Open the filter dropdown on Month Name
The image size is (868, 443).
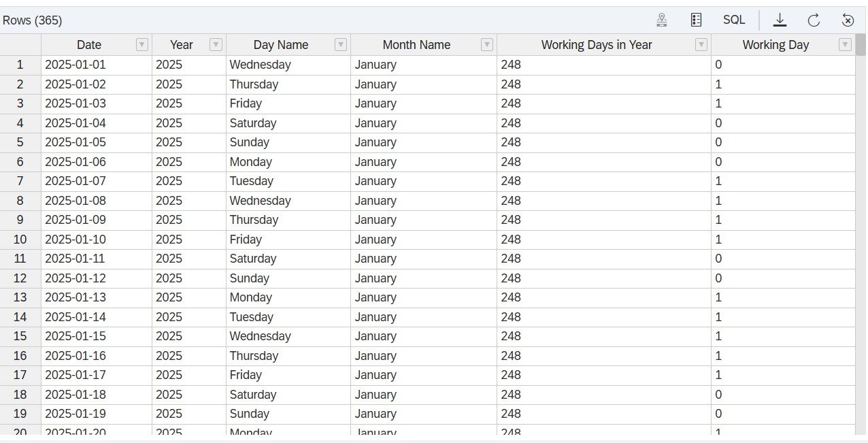click(487, 44)
